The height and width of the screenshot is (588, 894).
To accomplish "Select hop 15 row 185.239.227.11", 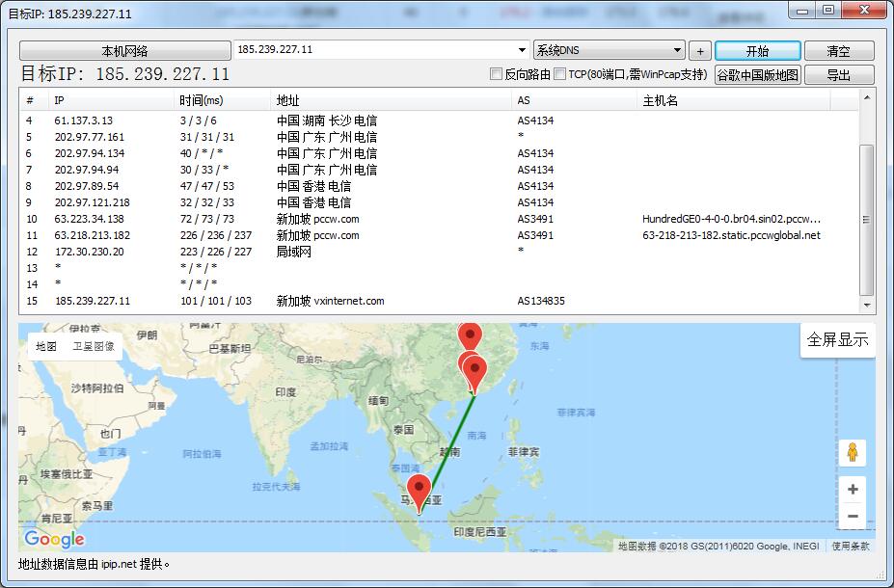I will (93, 301).
